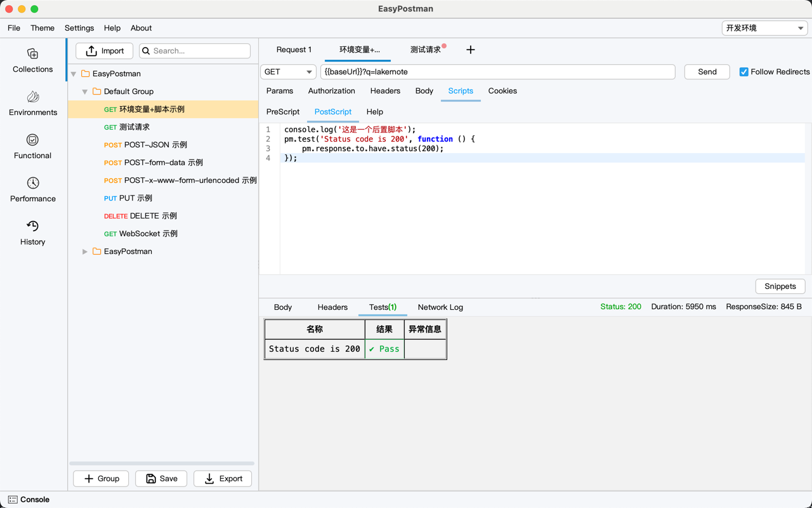
Task: Click the collection tree horizontal scrollbar
Action: pyautogui.click(x=162, y=464)
